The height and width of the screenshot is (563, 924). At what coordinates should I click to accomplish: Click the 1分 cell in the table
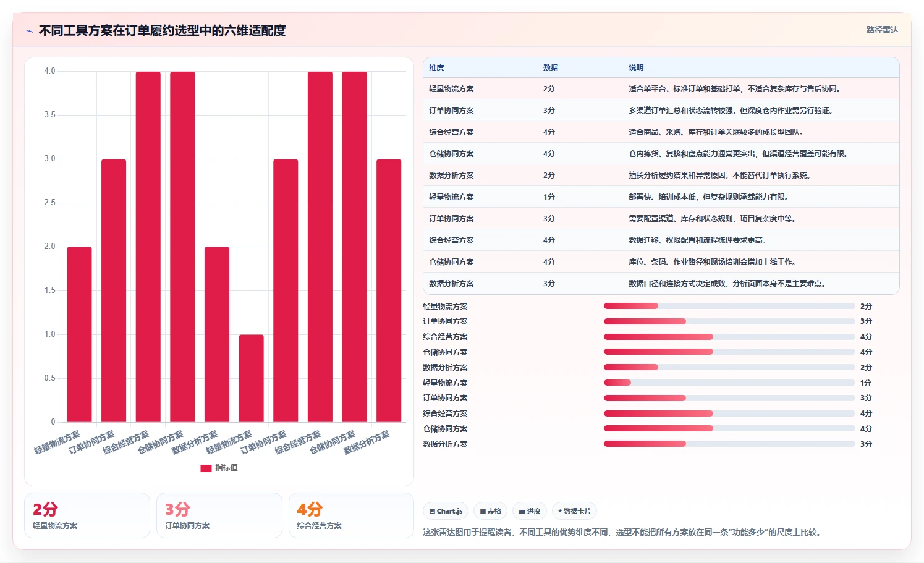point(549,197)
